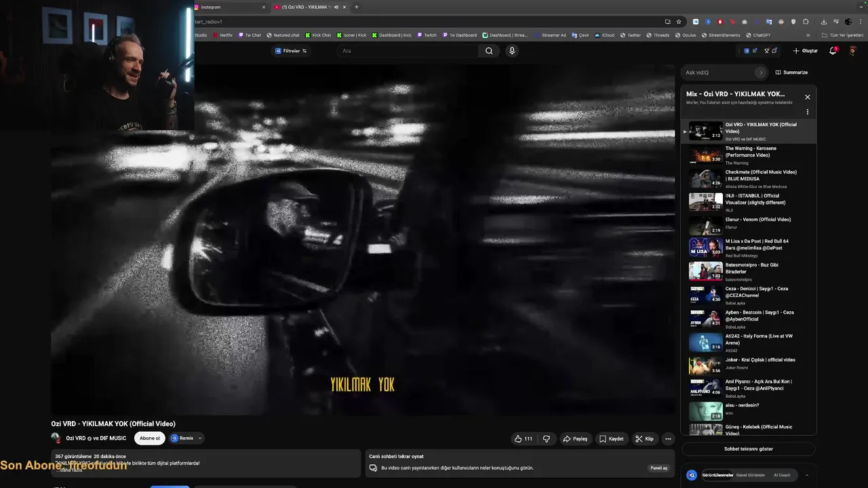
Task: Click the Oluştur create button
Action: (x=806, y=51)
